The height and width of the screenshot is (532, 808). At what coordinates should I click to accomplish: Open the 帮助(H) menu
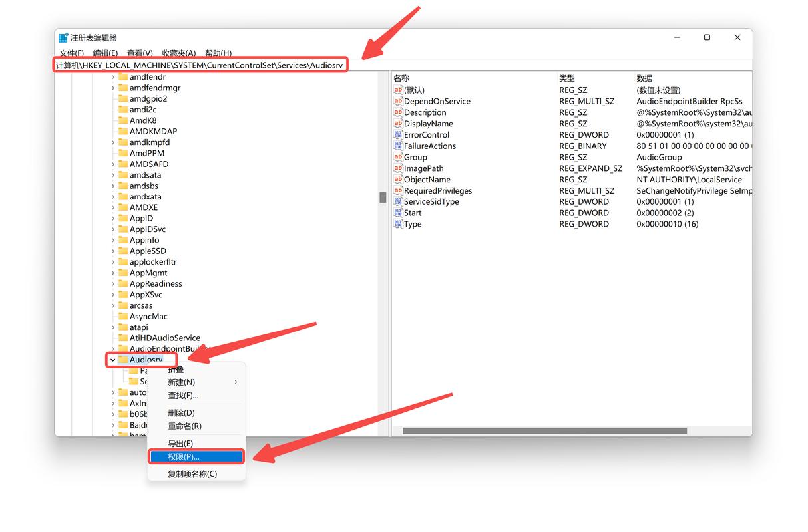pos(218,53)
